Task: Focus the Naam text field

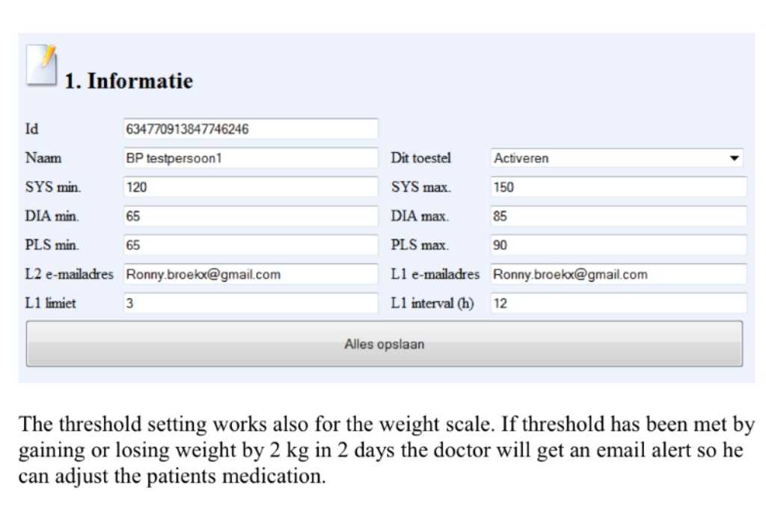Action: pyautogui.click(x=251, y=159)
